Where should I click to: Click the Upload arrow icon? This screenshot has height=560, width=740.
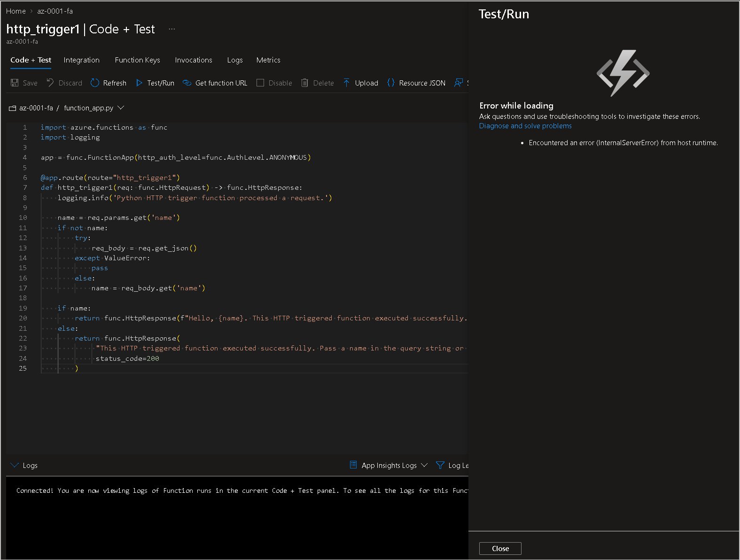(346, 83)
